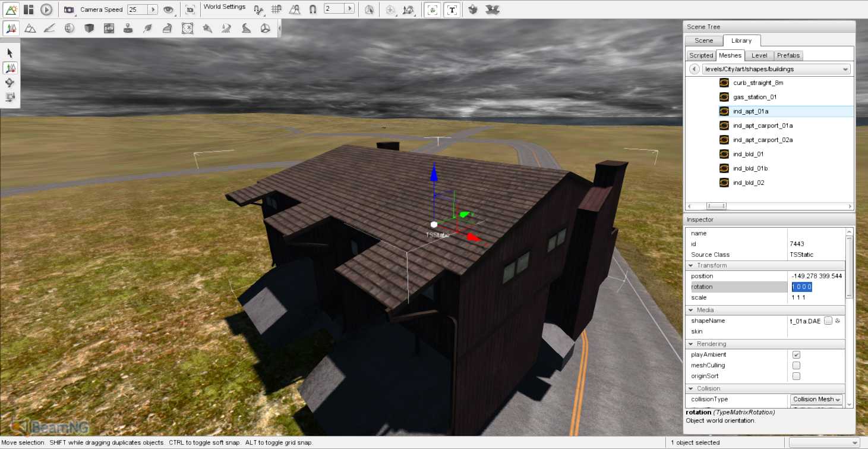Screen dimensions: 868x449
Task: Switch to the Scene tab
Action: tap(704, 40)
